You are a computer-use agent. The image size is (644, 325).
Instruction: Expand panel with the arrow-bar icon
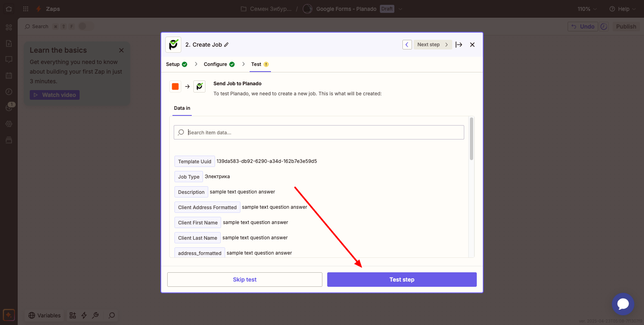tap(459, 45)
